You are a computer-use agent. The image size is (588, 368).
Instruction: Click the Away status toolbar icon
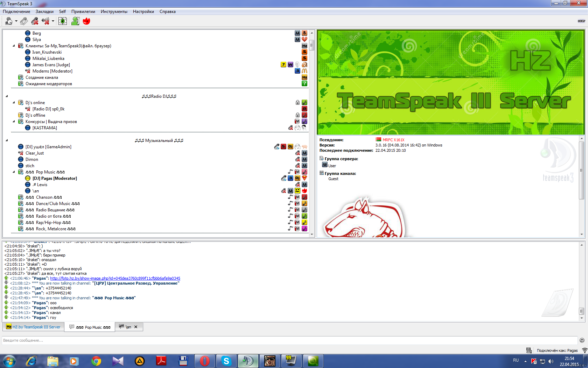click(x=9, y=21)
